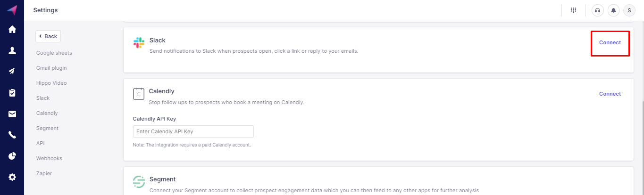Image resolution: width=644 pixels, height=195 pixels.
Task: Open the Home icon in sidebar
Action: pos(12,29)
